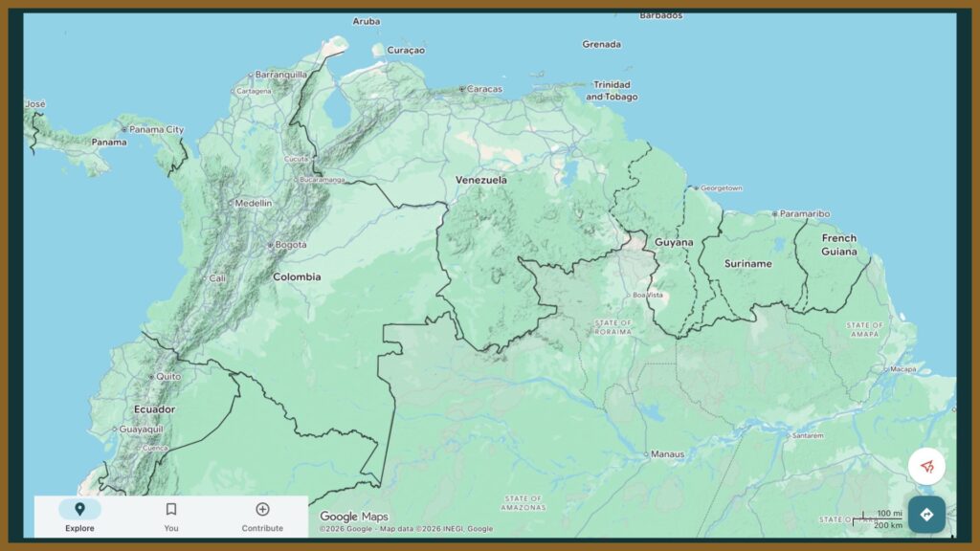The height and width of the screenshot is (551, 980).
Task: Click the map data copyright text
Action: point(406,529)
